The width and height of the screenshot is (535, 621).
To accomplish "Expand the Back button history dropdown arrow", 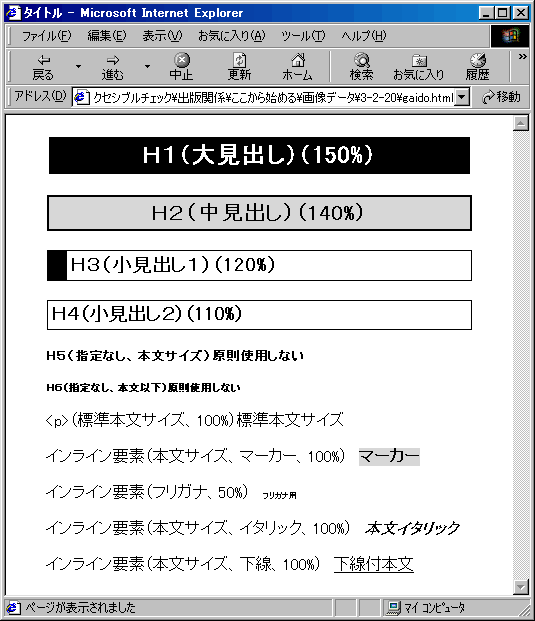I will [x=78, y=67].
